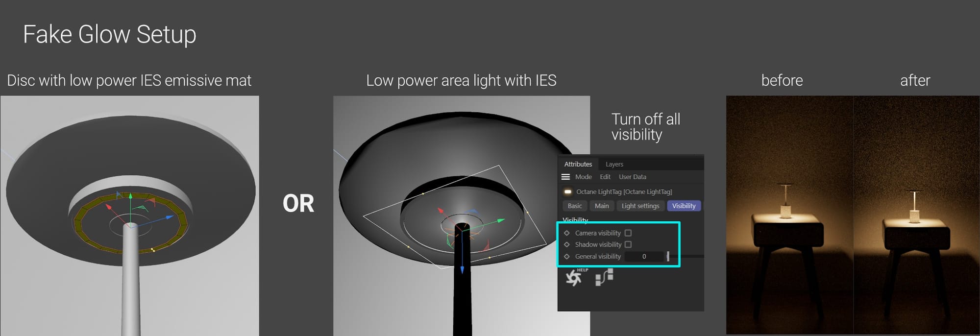Select the Visibility tab
Image resolution: width=980 pixels, height=336 pixels.
coord(684,206)
